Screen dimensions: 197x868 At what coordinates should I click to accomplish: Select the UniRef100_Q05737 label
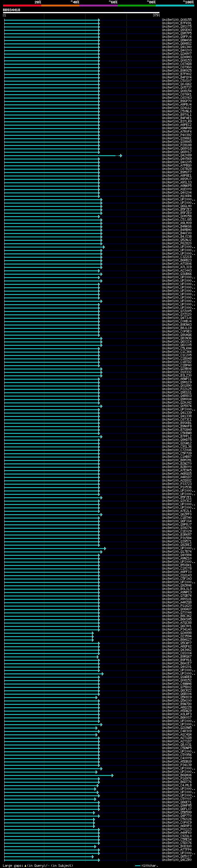(x=177, y=88)
